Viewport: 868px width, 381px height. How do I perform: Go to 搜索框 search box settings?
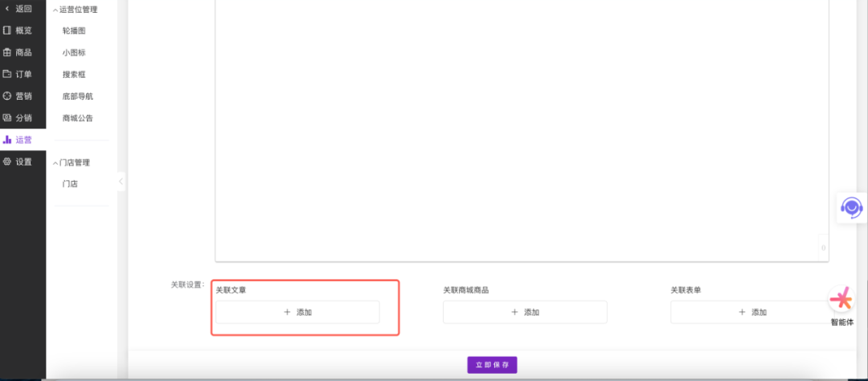pos(74,74)
